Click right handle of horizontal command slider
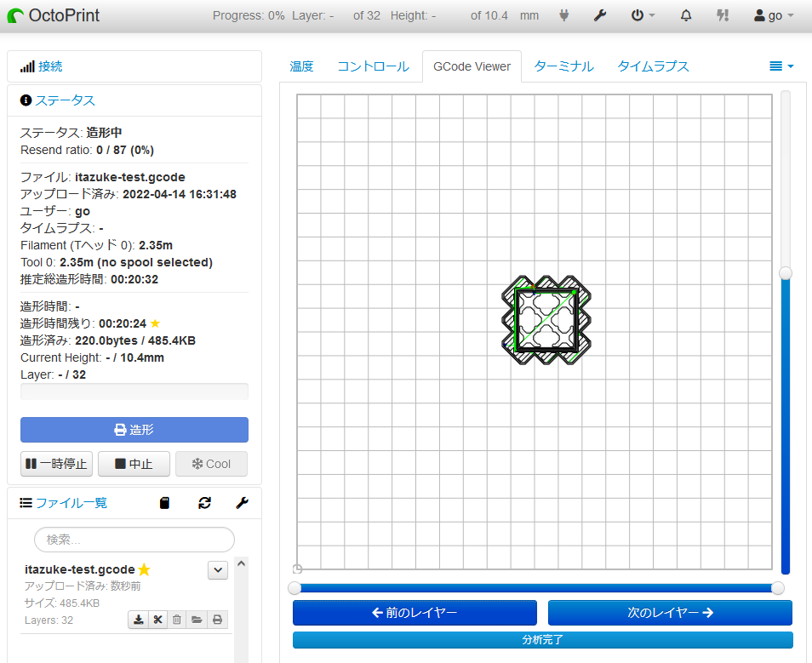812x663 pixels. (x=777, y=588)
